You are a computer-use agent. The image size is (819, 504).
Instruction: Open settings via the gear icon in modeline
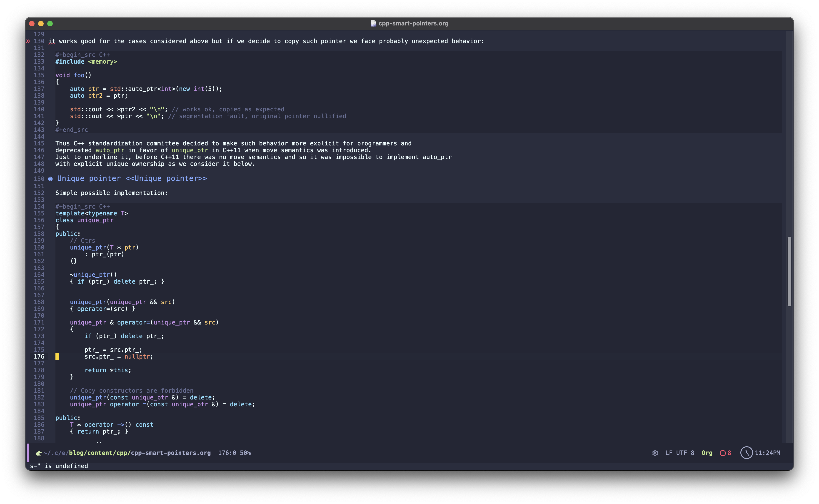[655, 453]
